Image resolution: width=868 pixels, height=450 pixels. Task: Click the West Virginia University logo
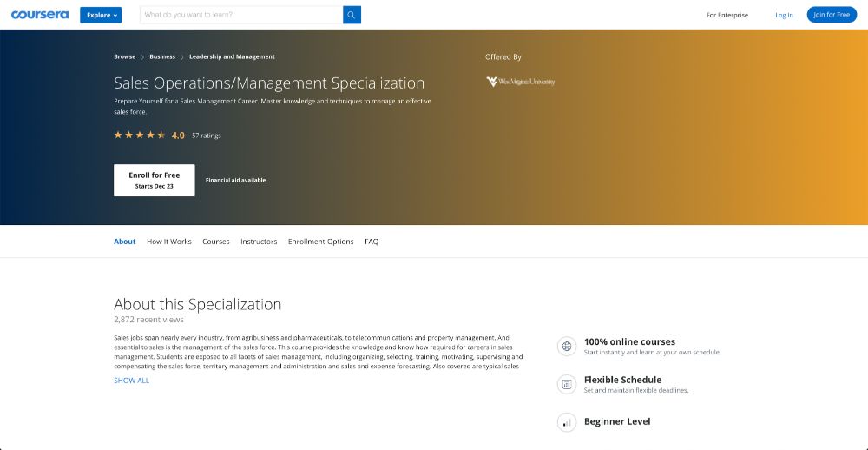(520, 82)
